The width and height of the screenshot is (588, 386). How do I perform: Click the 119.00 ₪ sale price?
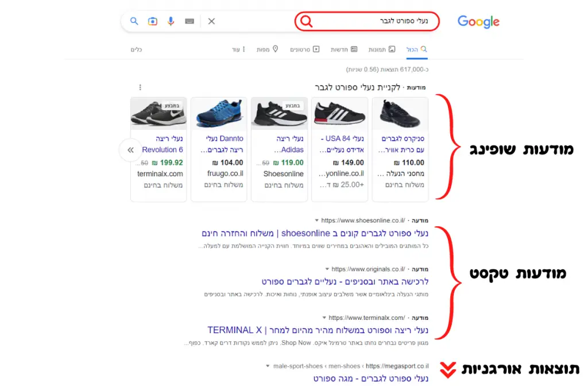tap(288, 163)
